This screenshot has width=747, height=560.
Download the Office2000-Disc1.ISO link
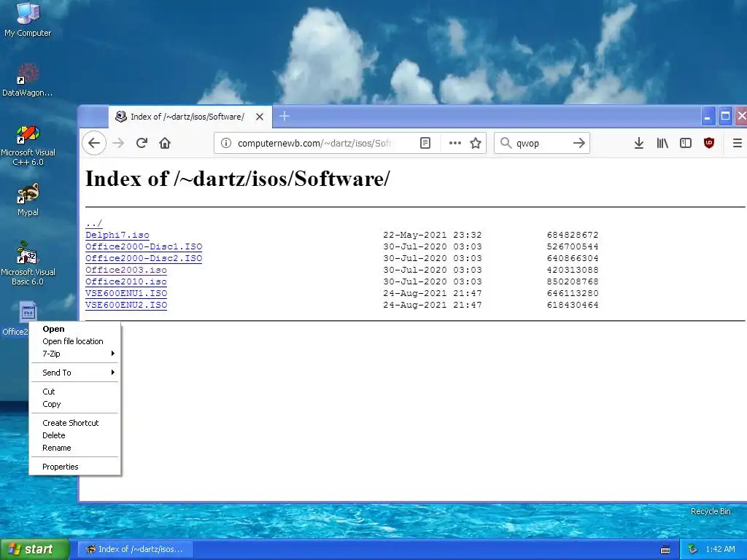[x=144, y=246]
